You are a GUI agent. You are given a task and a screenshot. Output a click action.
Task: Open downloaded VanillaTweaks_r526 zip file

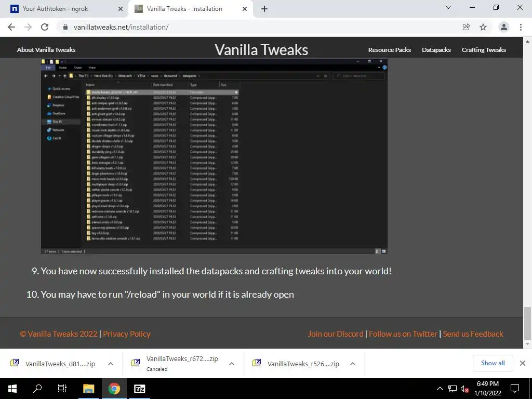pos(303,364)
